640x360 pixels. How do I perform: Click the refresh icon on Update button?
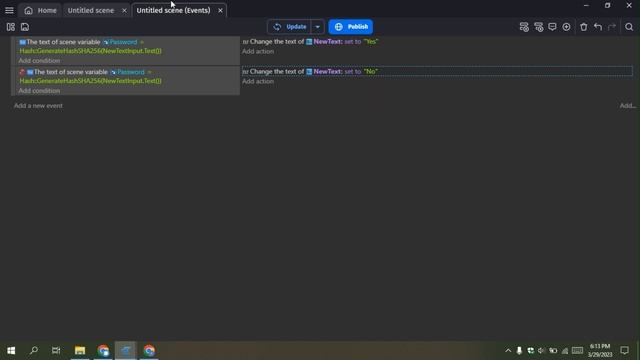click(x=277, y=27)
